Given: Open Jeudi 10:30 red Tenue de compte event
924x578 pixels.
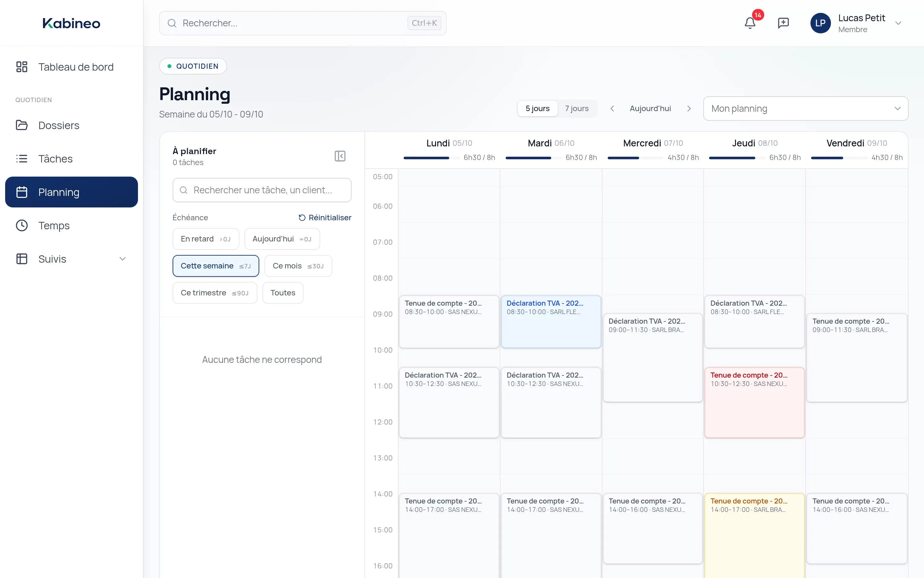Looking at the screenshot, I should tap(755, 403).
